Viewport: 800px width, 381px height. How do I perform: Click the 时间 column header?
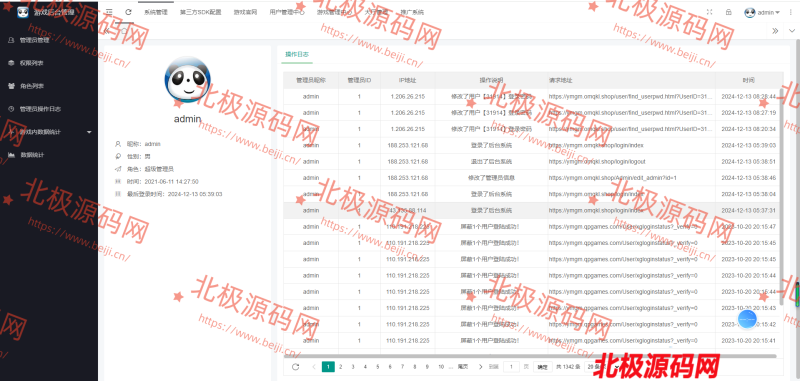tap(748, 80)
